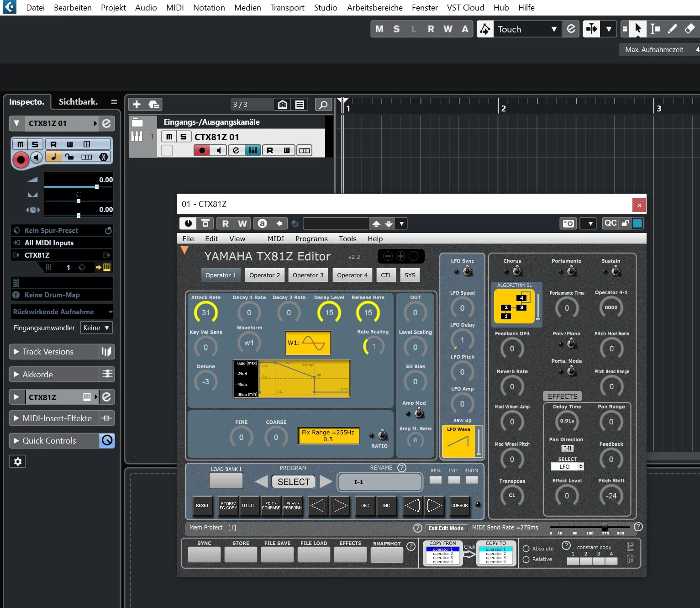The height and width of the screenshot is (608, 700).
Task: Open the plugin Programs menu
Action: (x=311, y=239)
